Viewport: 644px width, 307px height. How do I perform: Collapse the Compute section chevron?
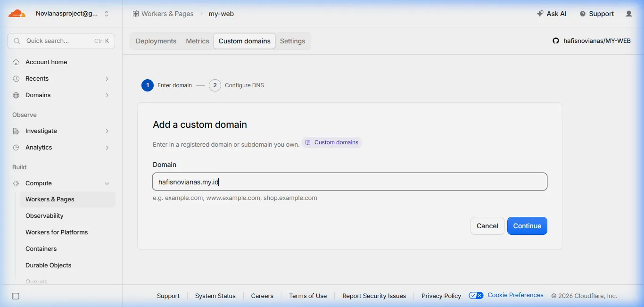tap(107, 183)
